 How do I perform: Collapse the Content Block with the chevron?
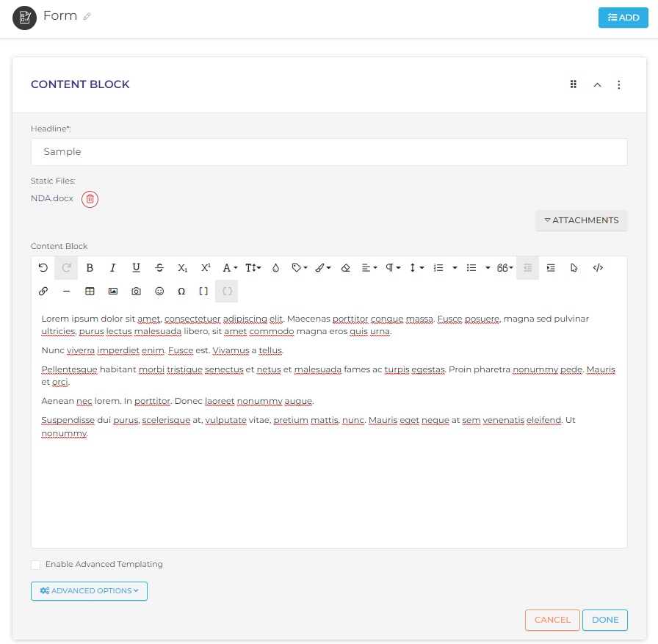597,84
